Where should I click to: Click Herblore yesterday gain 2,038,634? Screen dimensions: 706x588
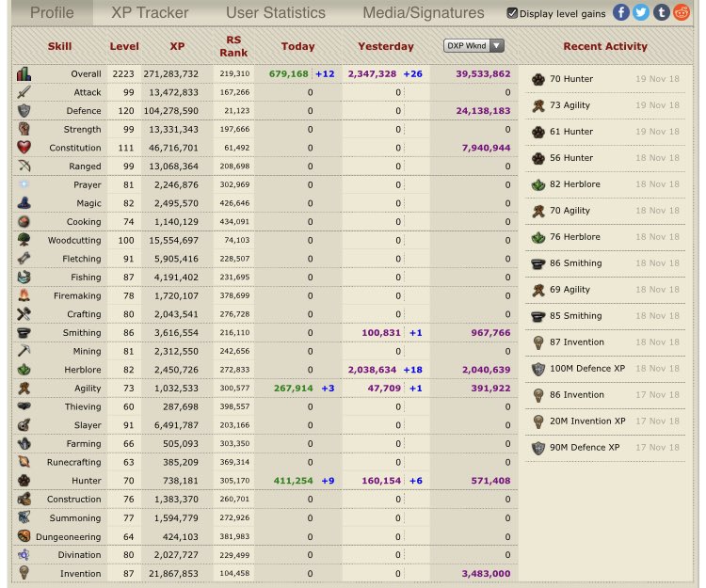tap(372, 370)
